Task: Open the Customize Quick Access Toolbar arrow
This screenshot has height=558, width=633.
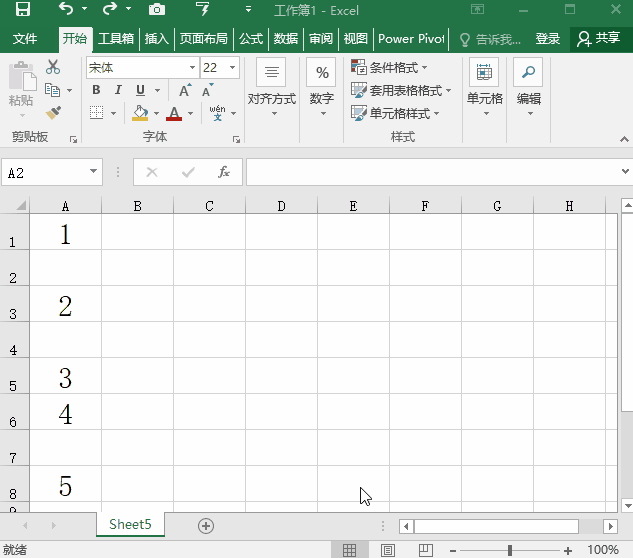Action: pos(248,9)
